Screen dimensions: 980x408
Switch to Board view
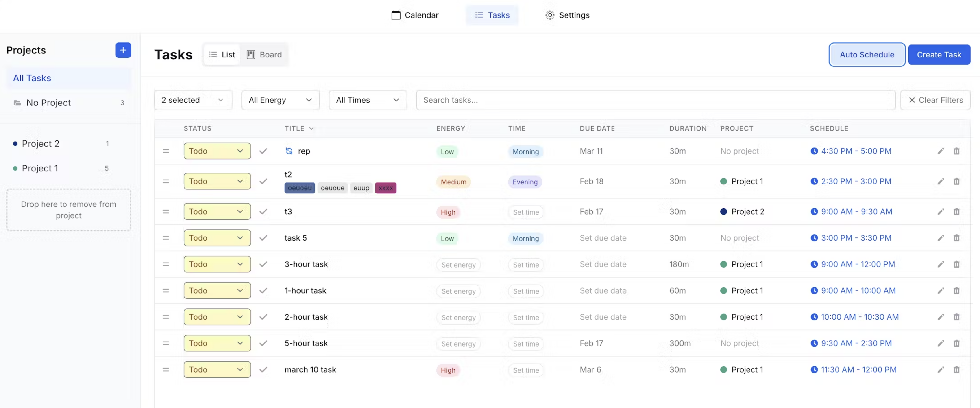(264, 54)
